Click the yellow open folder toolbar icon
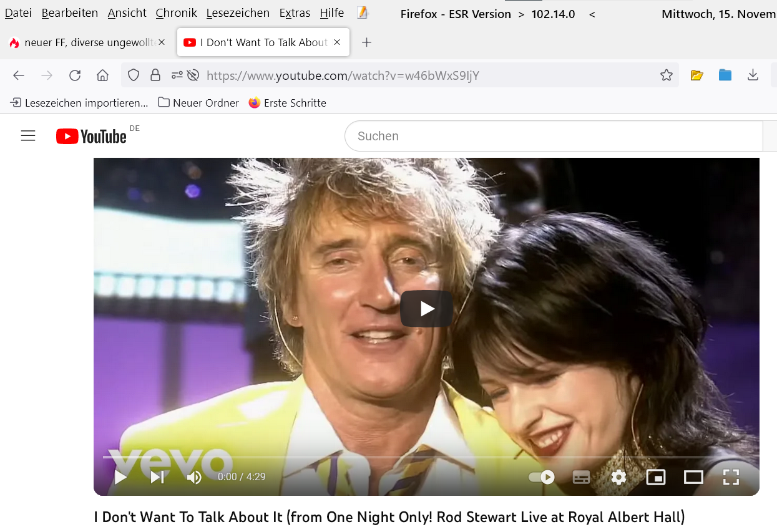 point(697,75)
